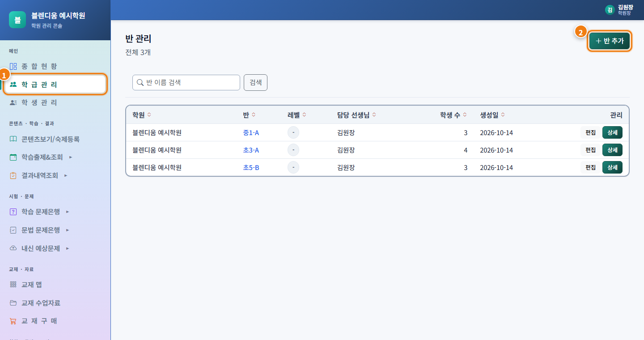
Task: Open the 초5-B class link
Action: (251, 168)
